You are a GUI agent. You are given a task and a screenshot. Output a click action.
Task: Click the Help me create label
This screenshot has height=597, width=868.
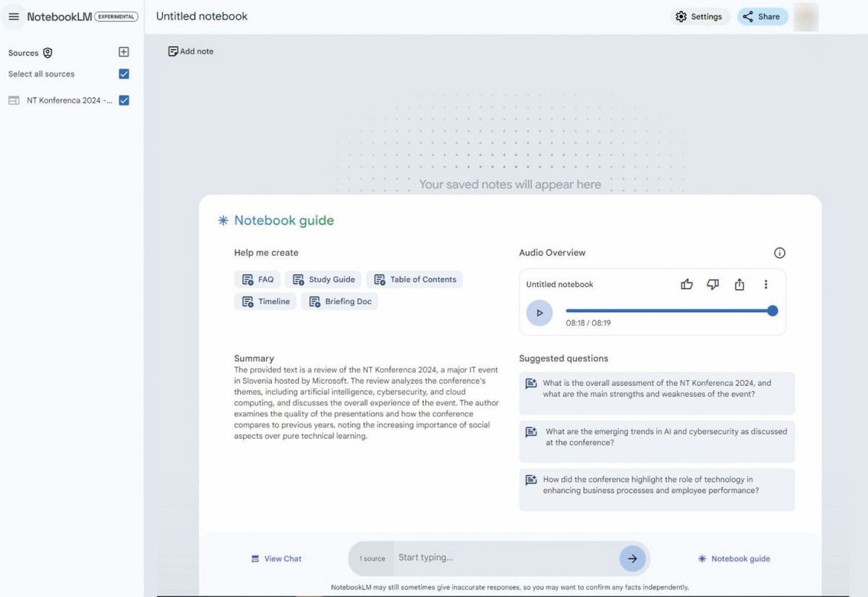click(x=266, y=253)
